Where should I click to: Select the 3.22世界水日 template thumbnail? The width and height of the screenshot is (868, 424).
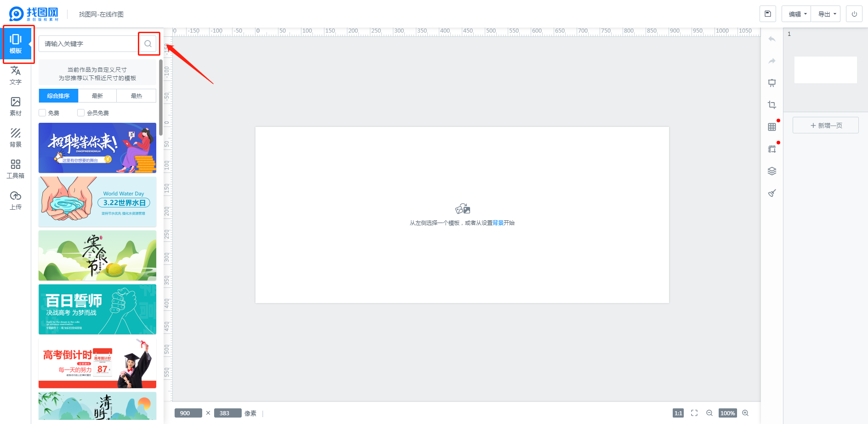(97, 202)
